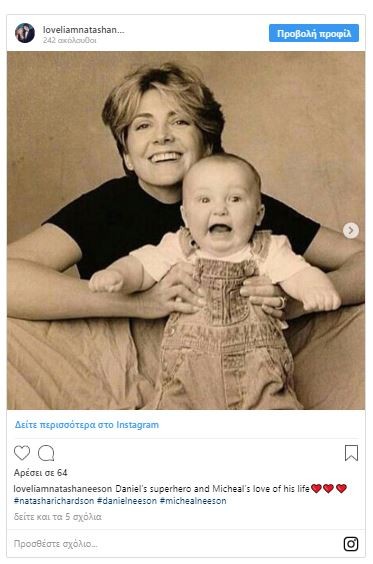Image resolution: width=373 pixels, height=564 pixels.
Task: Click the sepia mother and baby photo
Action: pyautogui.click(x=186, y=230)
